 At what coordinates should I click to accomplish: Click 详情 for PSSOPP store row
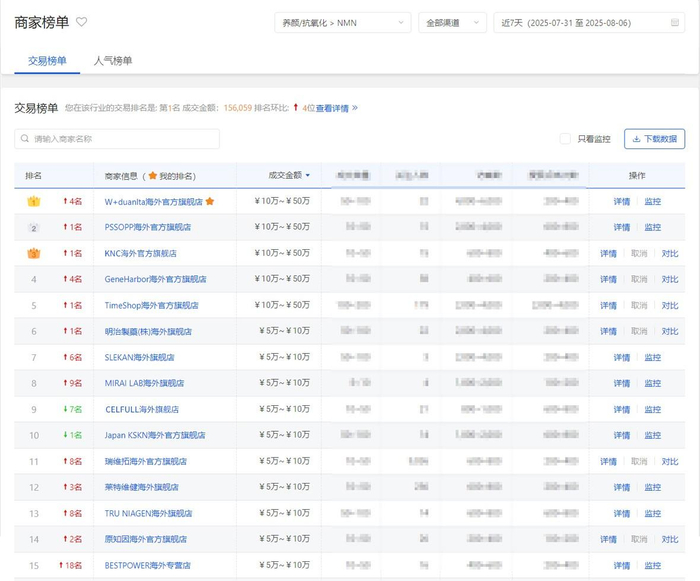click(622, 228)
